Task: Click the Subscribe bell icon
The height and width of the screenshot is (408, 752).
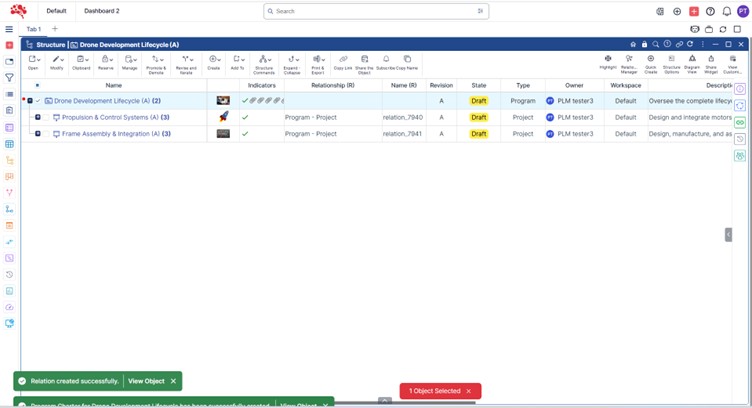Action: pos(386,62)
